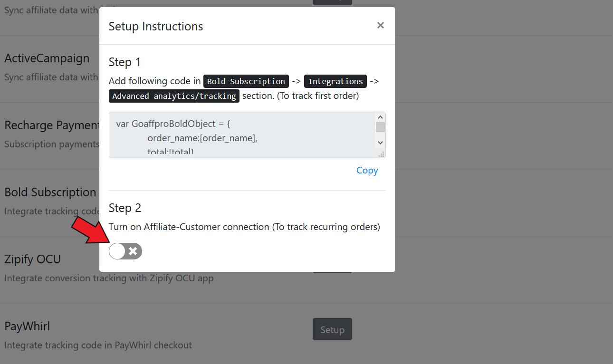Click 'Integrate tracking code in PayWhirl checkout' text
The width and height of the screenshot is (613, 364).
coord(98,345)
